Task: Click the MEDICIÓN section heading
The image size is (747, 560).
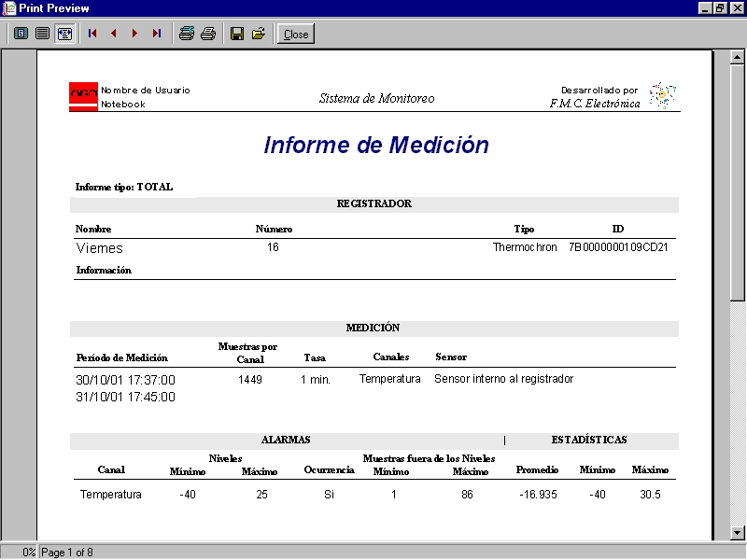Action: (x=373, y=328)
